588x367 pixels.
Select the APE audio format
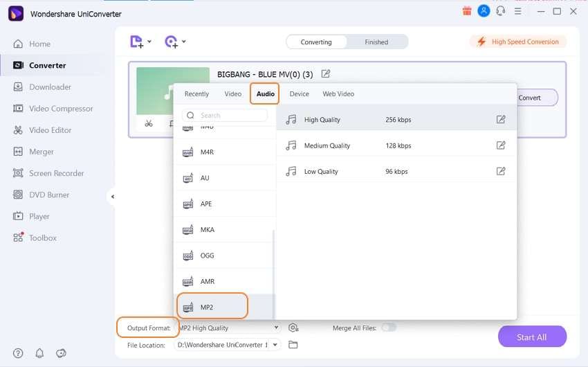tap(225, 204)
